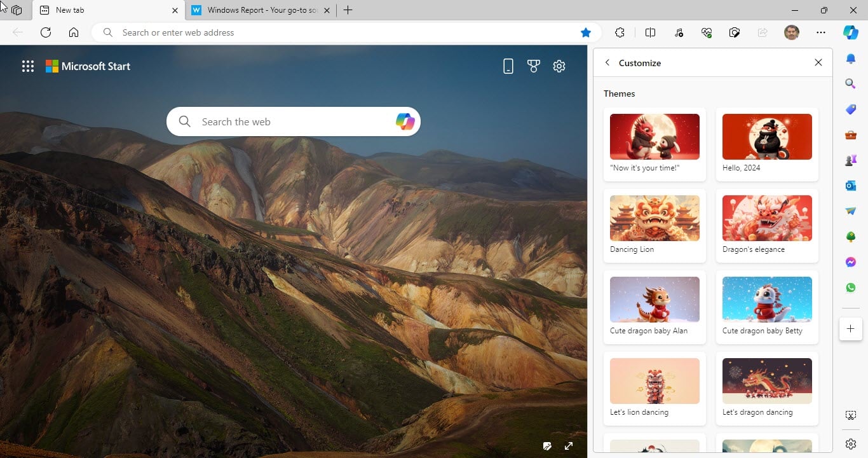Close the Windows Report tab

tap(327, 10)
